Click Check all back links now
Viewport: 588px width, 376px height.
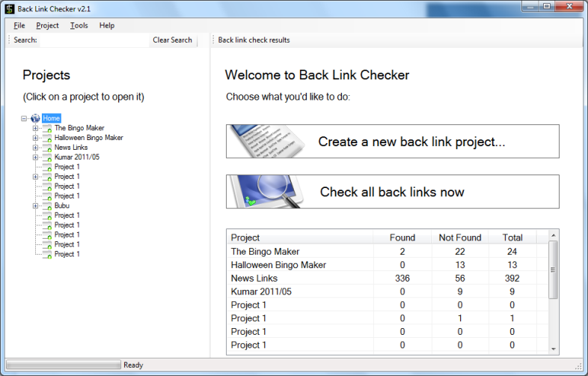point(393,192)
